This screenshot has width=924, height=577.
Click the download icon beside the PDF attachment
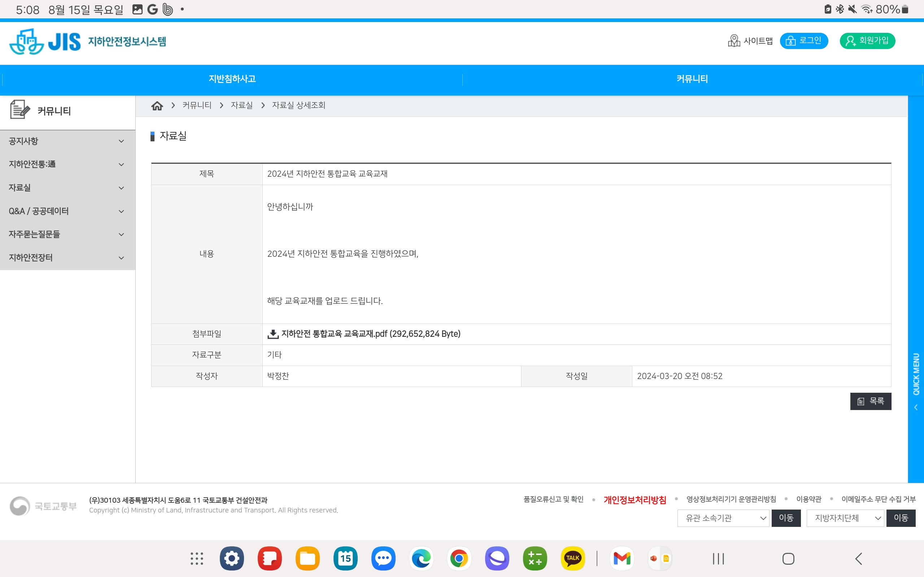pyautogui.click(x=273, y=334)
